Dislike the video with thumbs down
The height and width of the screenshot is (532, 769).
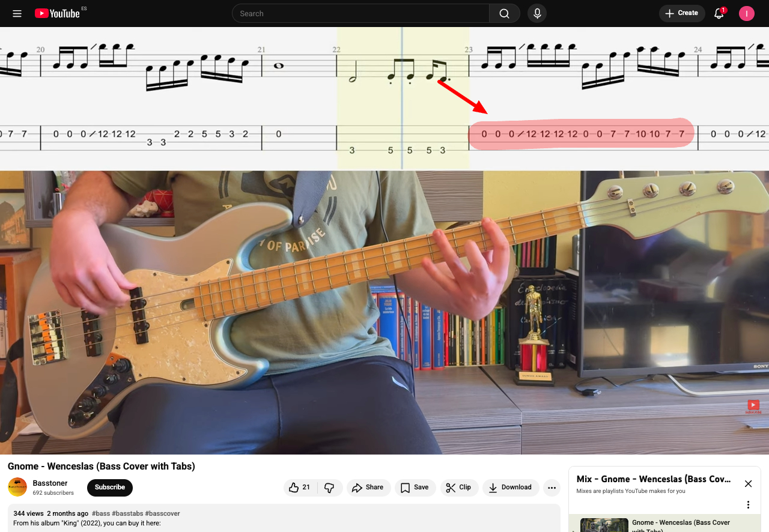[x=329, y=488]
